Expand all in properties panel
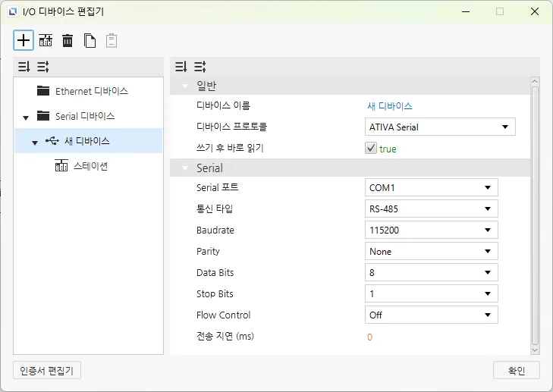The height and width of the screenshot is (392, 553). [200, 67]
